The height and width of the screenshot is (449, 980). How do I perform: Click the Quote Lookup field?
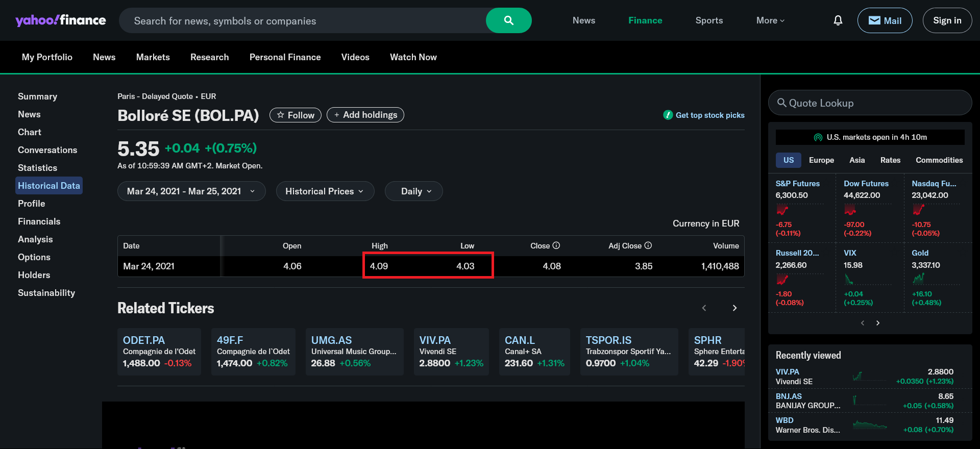(x=870, y=103)
